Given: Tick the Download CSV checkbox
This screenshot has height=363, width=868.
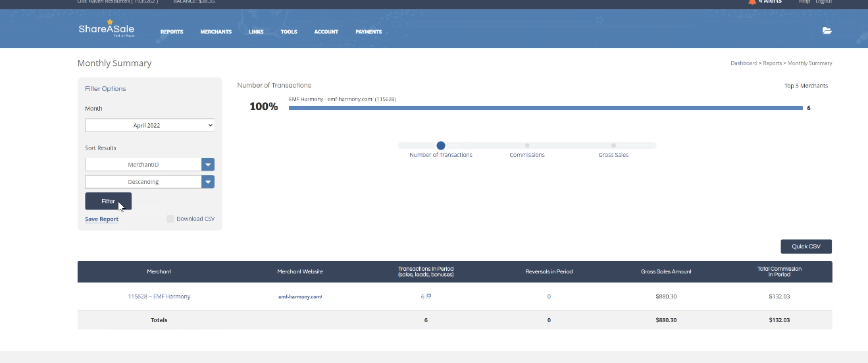Looking at the screenshot, I should coord(170,219).
